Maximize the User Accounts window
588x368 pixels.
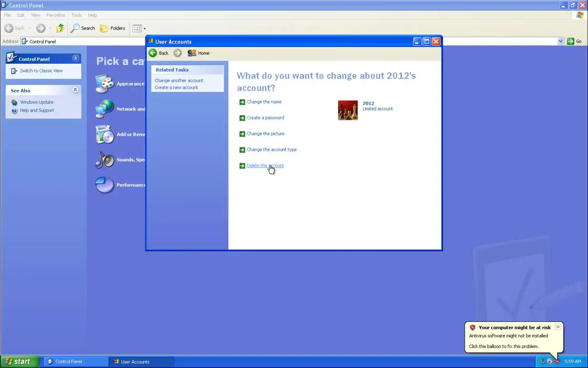pos(427,41)
